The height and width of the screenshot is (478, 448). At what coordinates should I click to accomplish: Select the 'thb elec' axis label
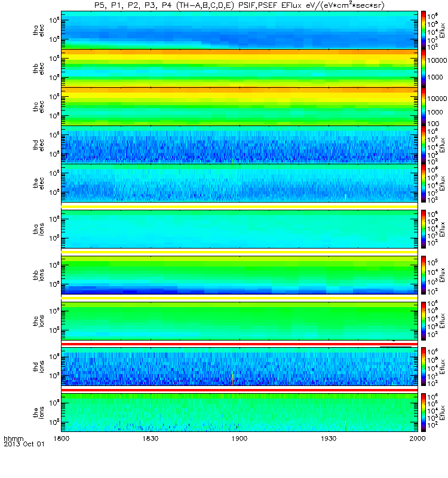point(39,69)
